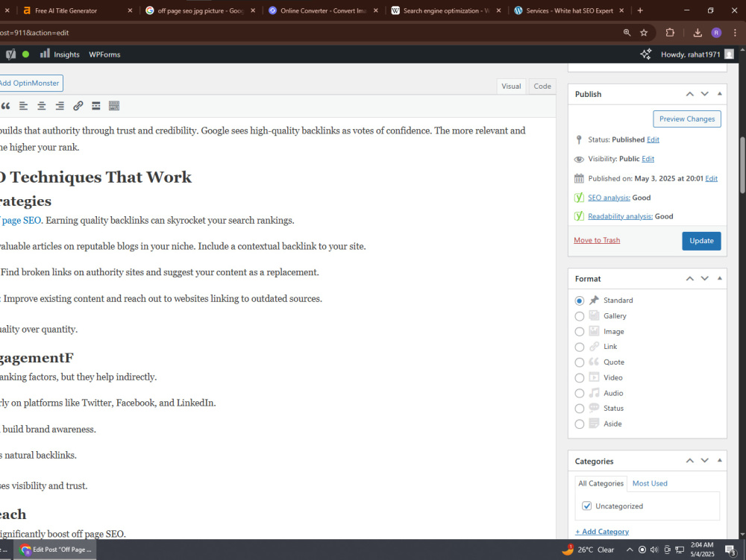Open WPForms in admin bar

[104, 54]
